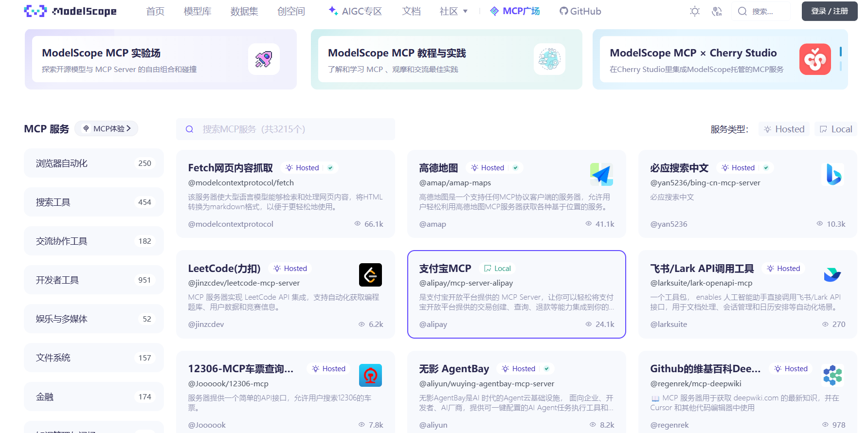Open the 模型库 nav item
The height and width of the screenshot is (433, 868).
[198, 11]
